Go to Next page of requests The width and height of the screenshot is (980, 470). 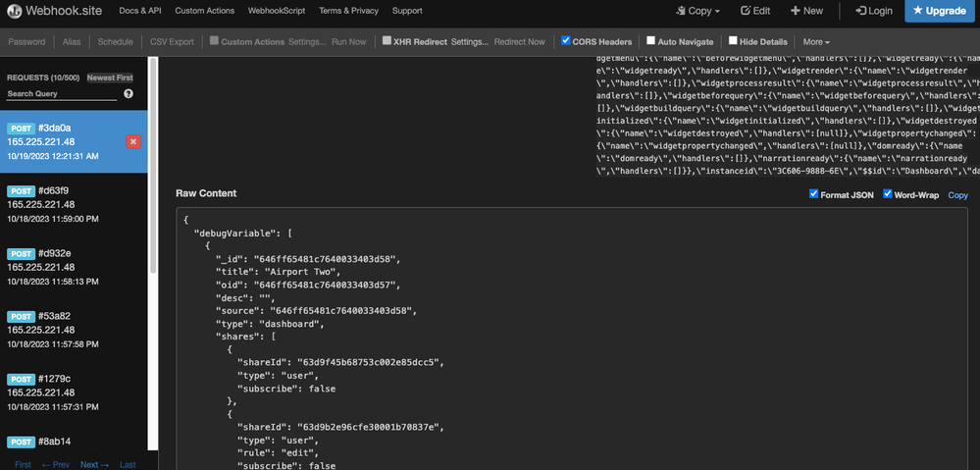(x=93, y=464)
